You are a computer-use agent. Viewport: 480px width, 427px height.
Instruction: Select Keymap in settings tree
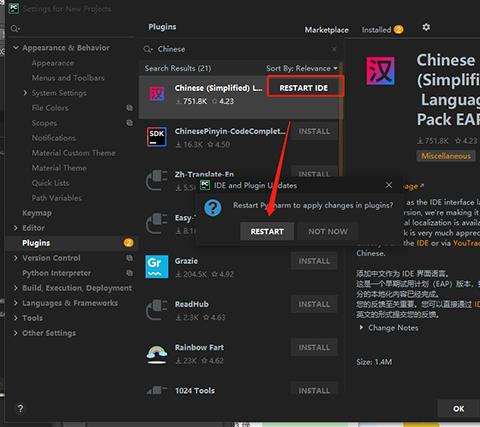tap(37, 213)
